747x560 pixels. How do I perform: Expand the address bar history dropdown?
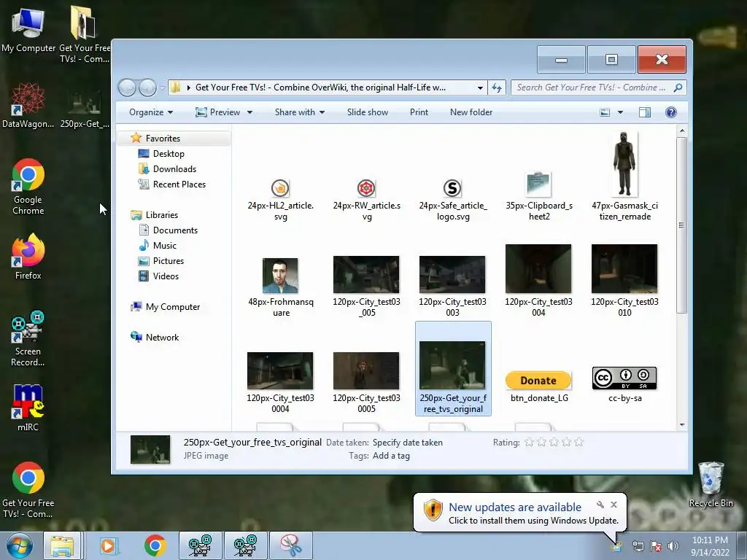tap(480, 87)
